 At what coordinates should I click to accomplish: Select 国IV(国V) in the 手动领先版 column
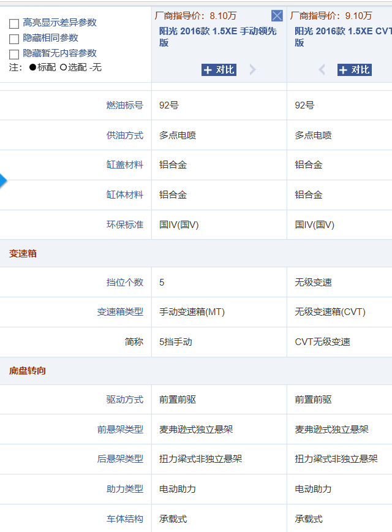[179, 224]
